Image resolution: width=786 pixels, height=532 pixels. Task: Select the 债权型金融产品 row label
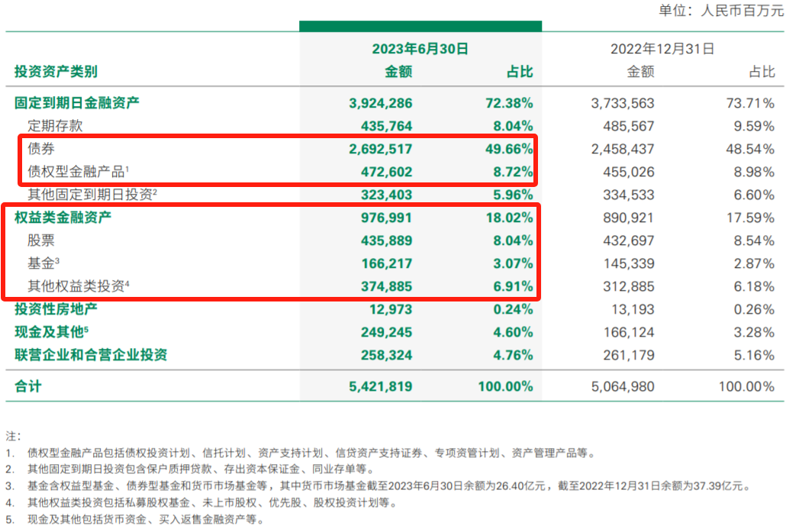[x=78, y=172]
